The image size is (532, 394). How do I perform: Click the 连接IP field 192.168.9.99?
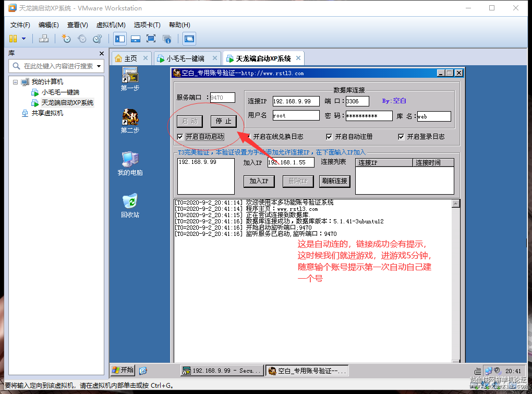[296, 101]
